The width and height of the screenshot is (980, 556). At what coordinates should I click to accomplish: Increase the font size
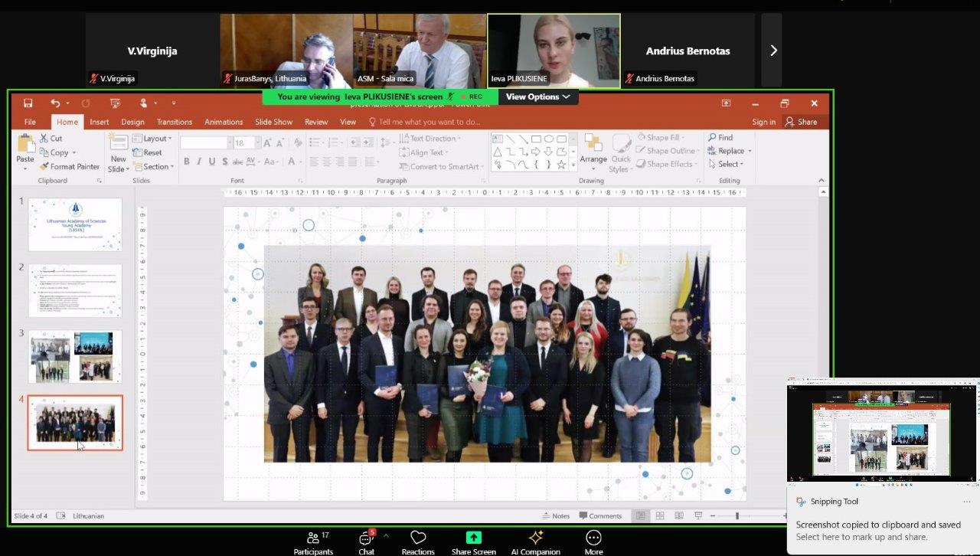pos(269,142)
